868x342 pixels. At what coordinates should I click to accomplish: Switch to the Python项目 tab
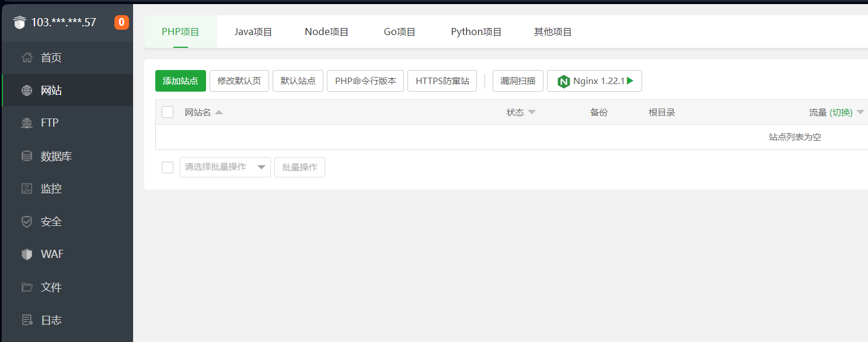tap(476, 32)
